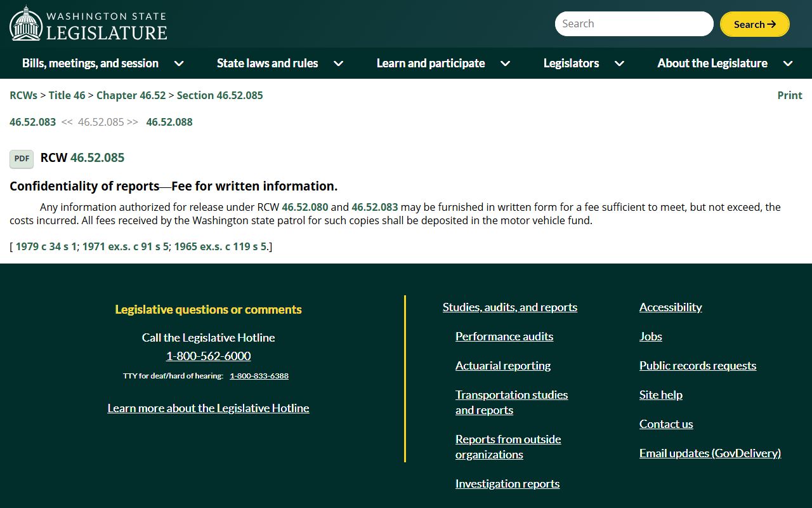Go to previous section 46.52.083
The width and height of the screenshot is (812, 508).
point(33,122)
